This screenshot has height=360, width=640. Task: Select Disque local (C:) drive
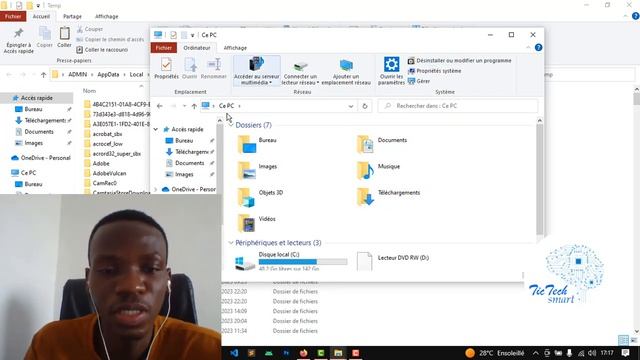click(291, 261)
